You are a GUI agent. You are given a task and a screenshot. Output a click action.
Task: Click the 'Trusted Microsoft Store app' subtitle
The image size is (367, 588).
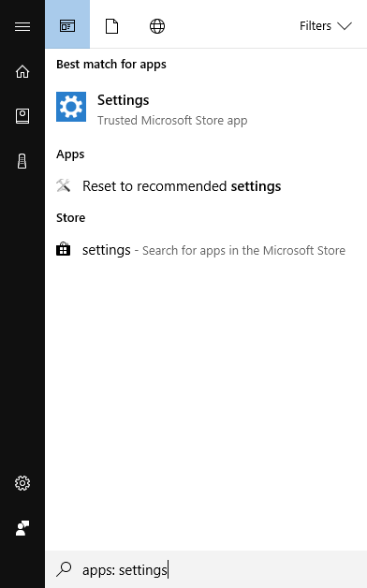click(x=172, y=121)
